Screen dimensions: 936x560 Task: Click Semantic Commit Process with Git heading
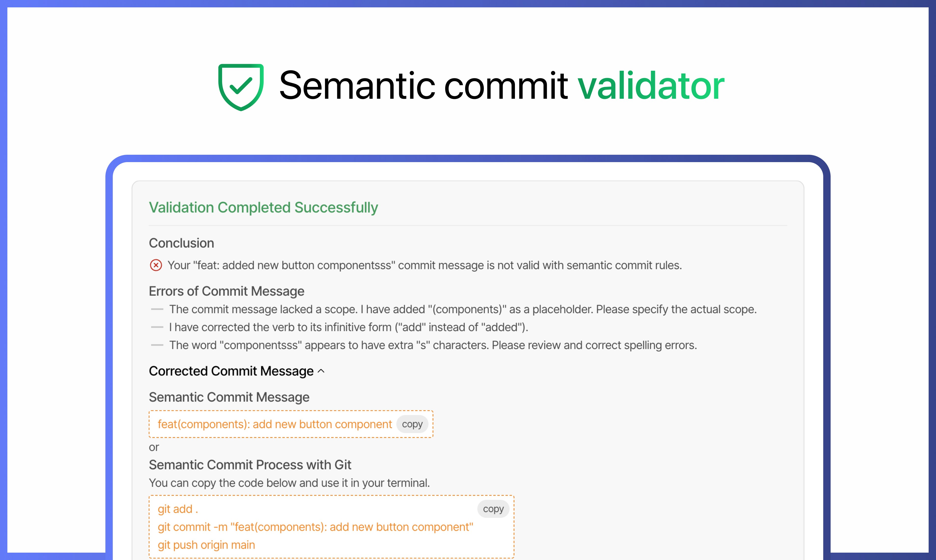[250, 465]
